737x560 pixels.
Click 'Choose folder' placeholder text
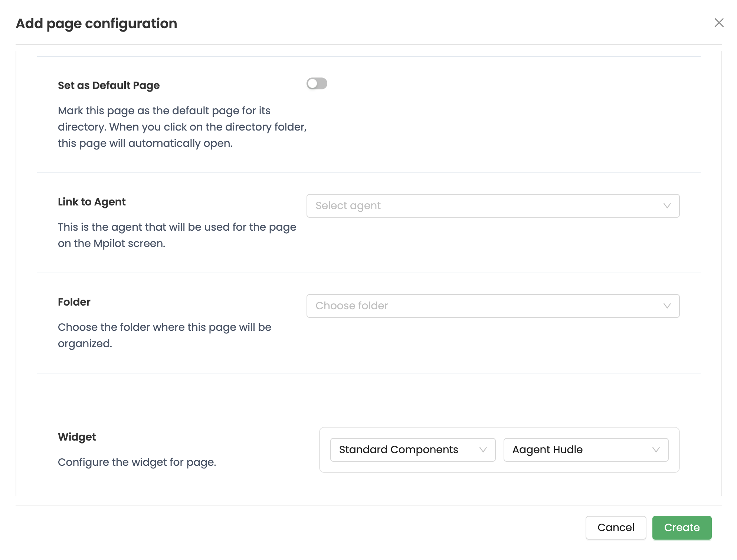(x=351, y=306)
